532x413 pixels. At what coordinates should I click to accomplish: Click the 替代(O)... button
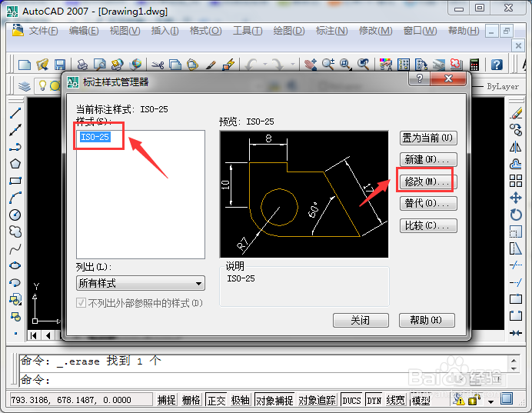428,203
